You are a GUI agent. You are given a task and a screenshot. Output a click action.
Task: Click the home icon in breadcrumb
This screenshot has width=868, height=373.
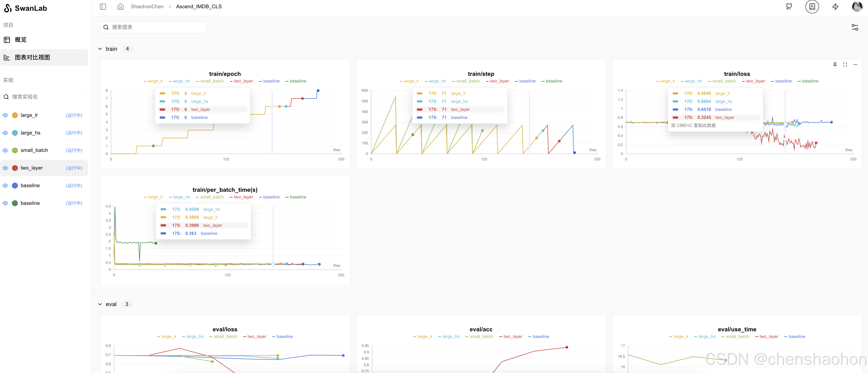click(120, 7)
